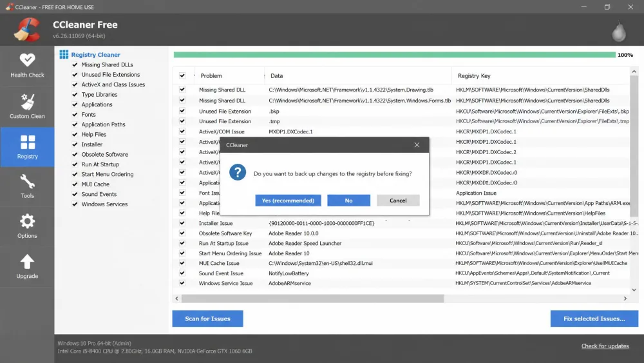Uncheck the Sound Event Issue row checkbox
The image size is (644, 363).
(x=182, y=273)
